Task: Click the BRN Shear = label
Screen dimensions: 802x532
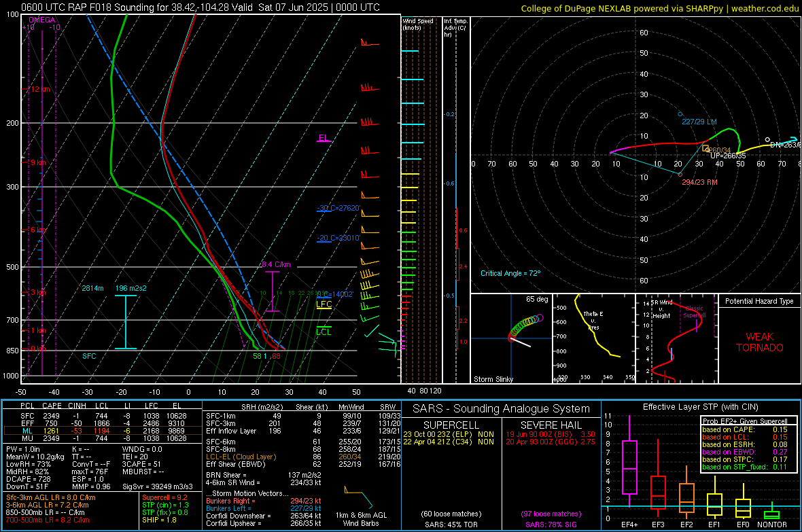Action: [x=226, y=475]
